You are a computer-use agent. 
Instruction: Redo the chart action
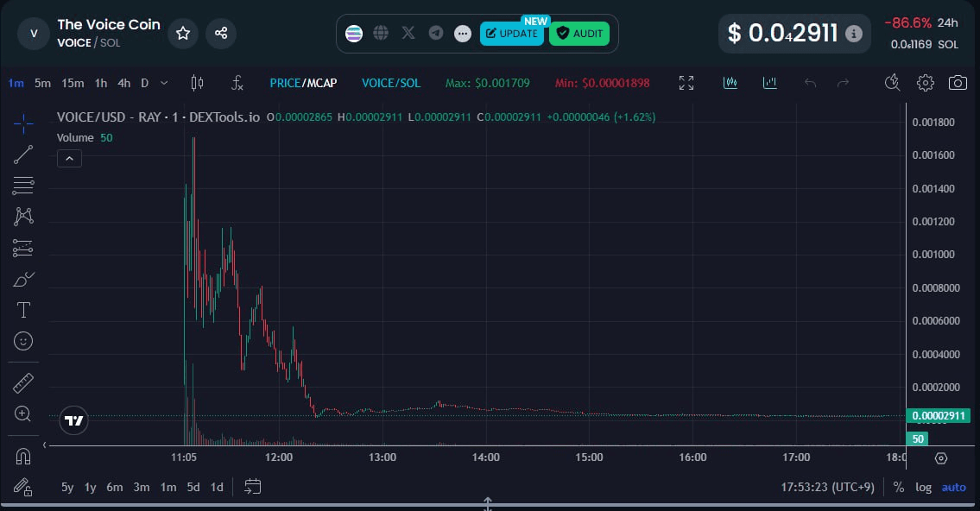click(x=843, y=83)
